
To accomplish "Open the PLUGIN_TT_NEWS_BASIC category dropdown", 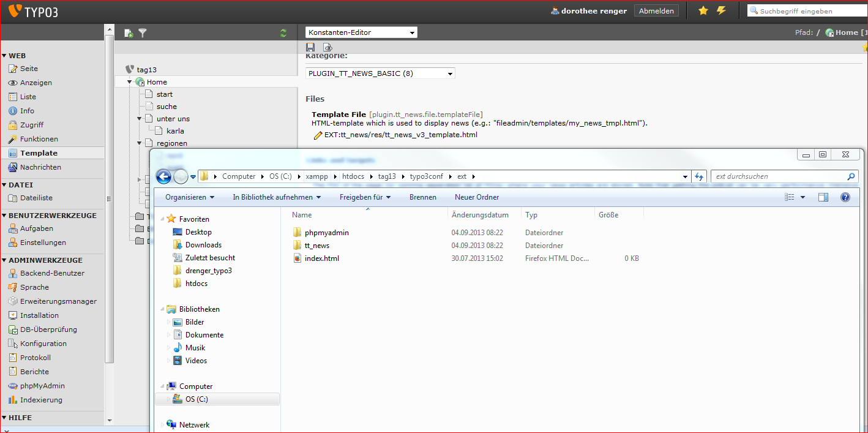I will click(380, 73).
